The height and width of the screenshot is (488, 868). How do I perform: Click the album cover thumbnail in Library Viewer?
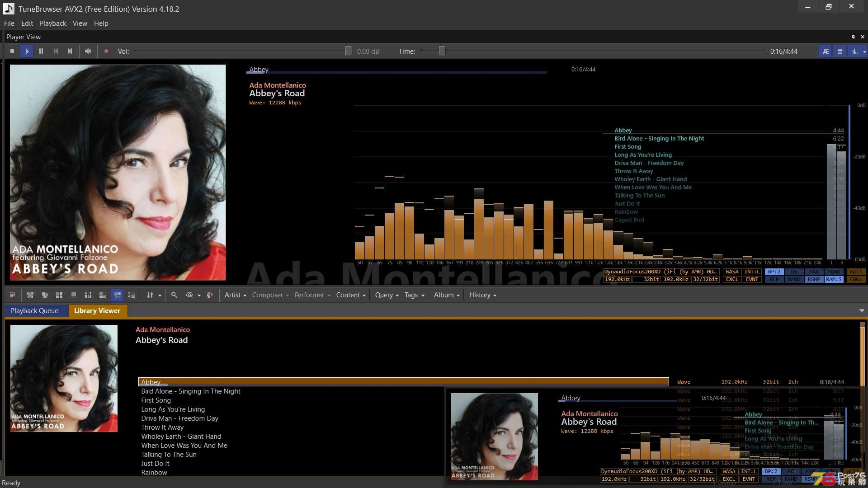coord(64,379)
